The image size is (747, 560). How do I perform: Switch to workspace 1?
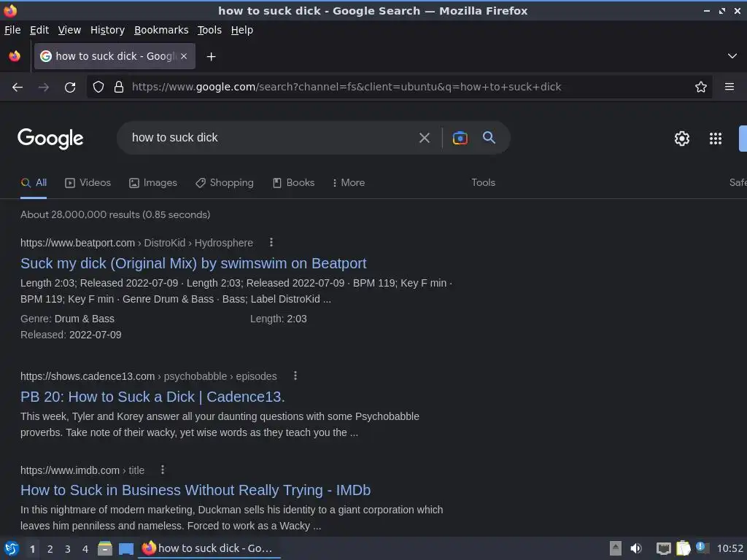pos(32,549)
